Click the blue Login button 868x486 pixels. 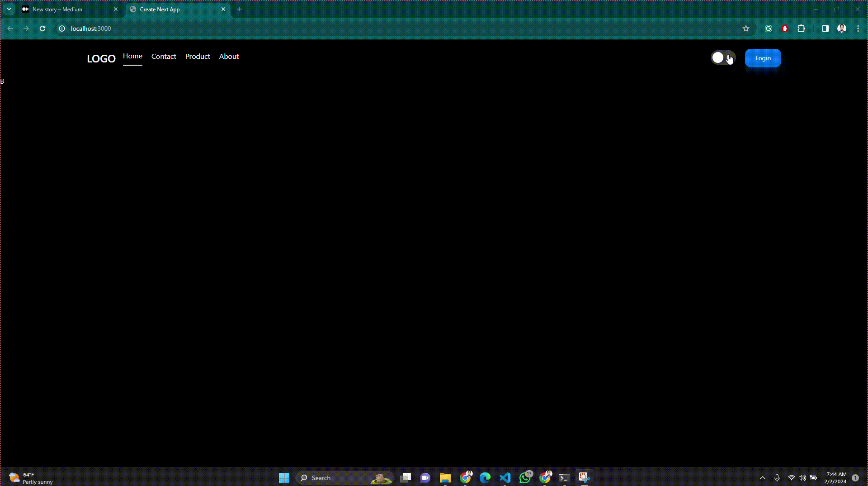(x=763, y=58)
